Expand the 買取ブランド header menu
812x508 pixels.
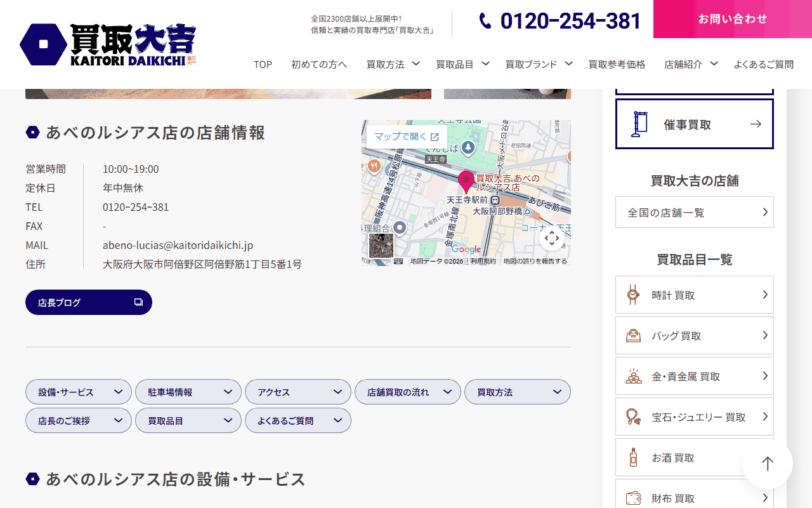click(x=539, y=64)
